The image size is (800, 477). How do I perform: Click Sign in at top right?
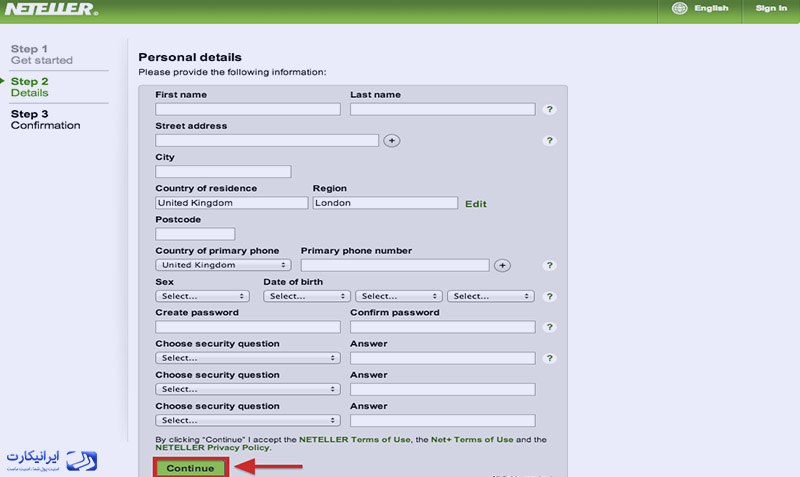click(x=771, y=8)
